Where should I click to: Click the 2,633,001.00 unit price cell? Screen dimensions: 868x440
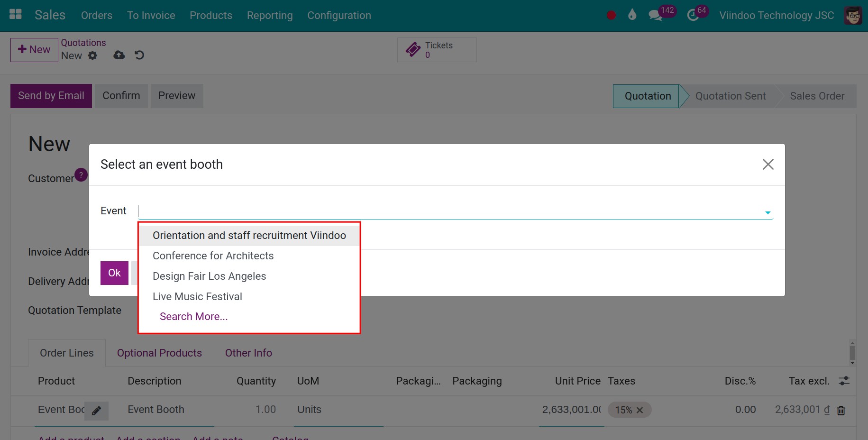pos(571,410)
